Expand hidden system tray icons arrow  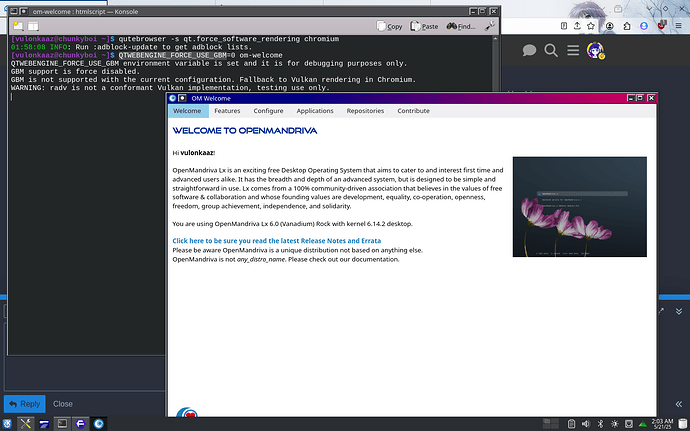(x=642, y=424)
